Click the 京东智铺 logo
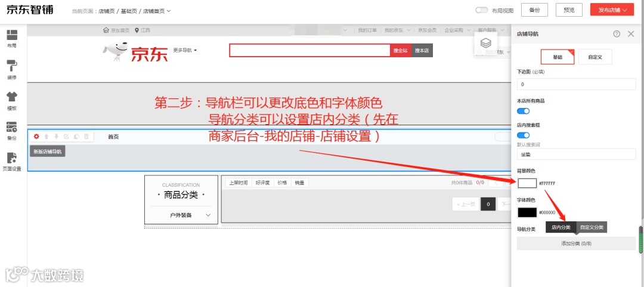The width and height of the screenshot is (644, 287). pos(30,10)
